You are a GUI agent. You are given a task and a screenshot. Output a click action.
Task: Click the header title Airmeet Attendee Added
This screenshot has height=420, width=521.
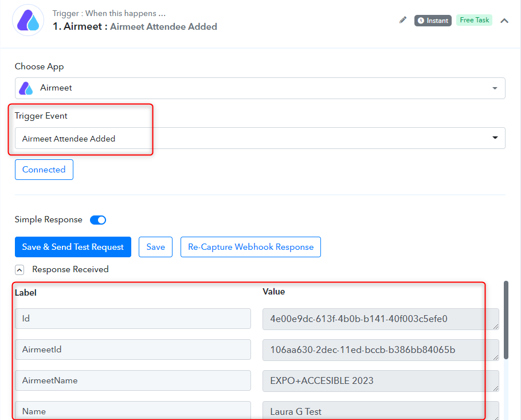click(163, 26)
